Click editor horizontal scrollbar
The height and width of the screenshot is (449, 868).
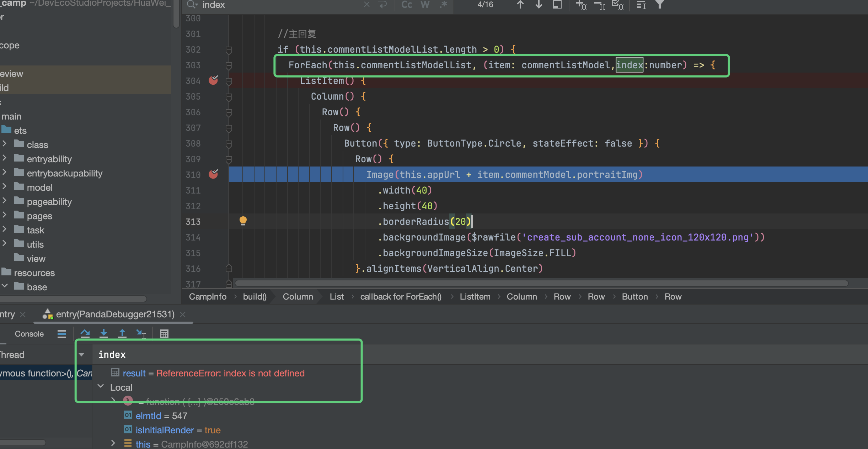(542, 283)
